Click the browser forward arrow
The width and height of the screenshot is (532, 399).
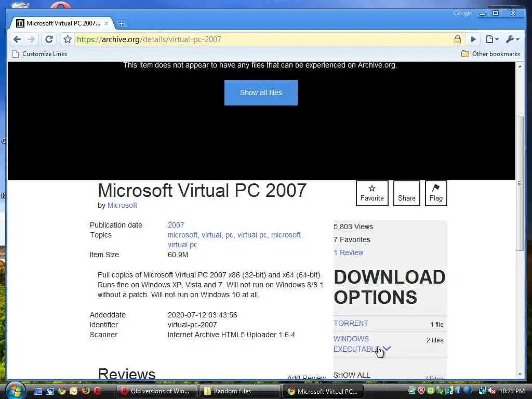tap(31, 39)
